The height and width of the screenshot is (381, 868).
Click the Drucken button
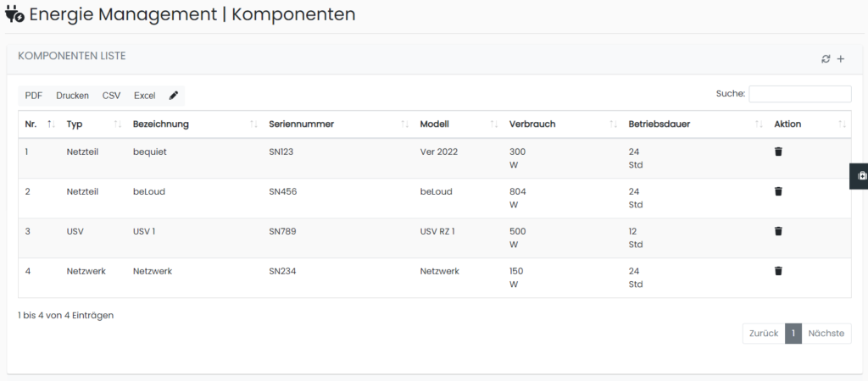[x=73, y=96]
